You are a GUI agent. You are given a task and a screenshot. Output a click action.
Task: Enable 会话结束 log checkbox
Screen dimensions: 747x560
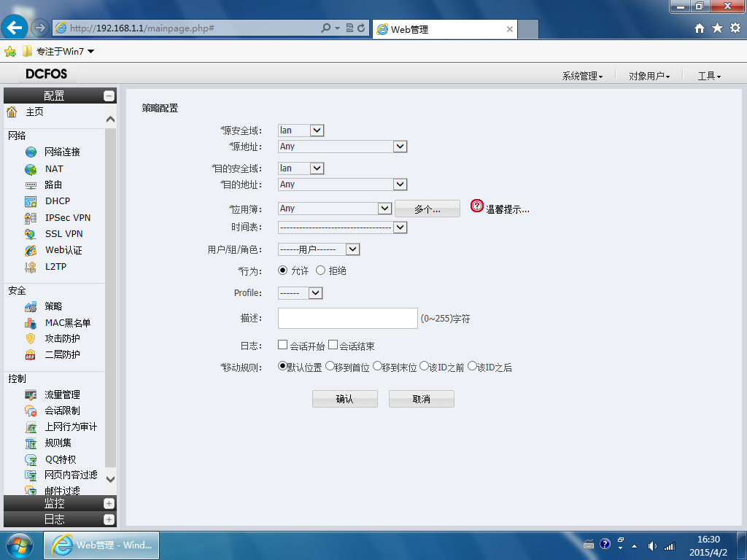333,345
